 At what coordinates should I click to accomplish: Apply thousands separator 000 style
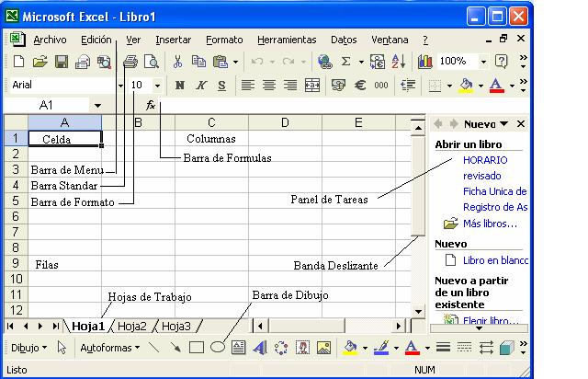pyautogui.click(x=381, y=86)
